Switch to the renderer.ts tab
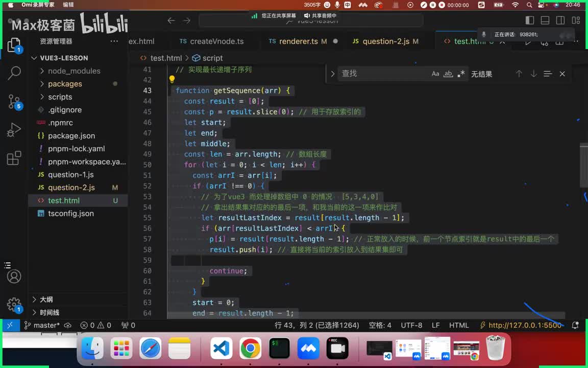 click(298, 41)
